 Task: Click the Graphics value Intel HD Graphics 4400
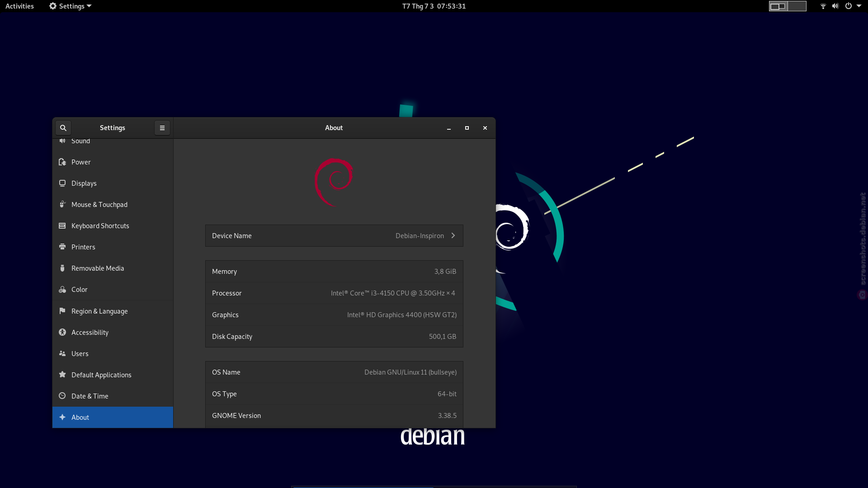point(402,314)
